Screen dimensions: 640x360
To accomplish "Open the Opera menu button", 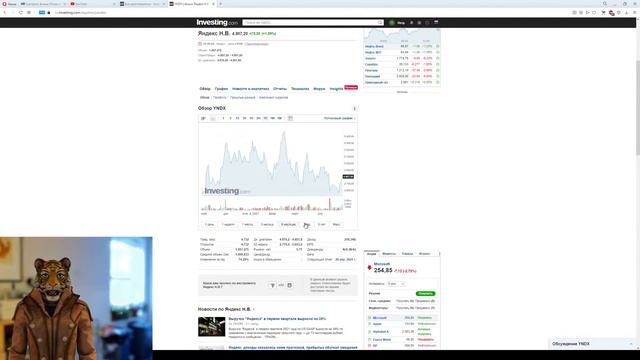I will point(9,4).
